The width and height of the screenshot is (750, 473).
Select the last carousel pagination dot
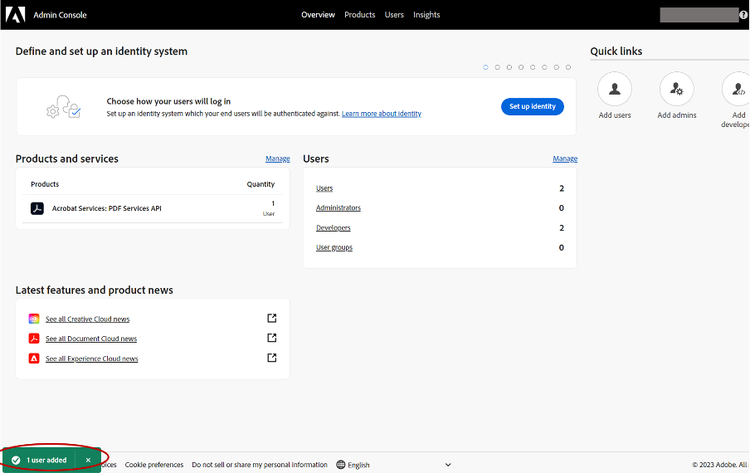[x=569, y=67]
